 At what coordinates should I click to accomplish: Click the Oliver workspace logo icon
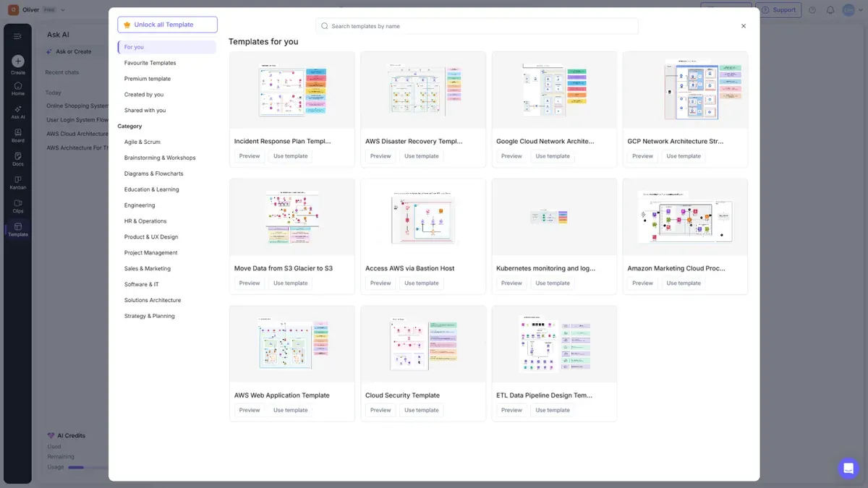[x=13, y=10]
